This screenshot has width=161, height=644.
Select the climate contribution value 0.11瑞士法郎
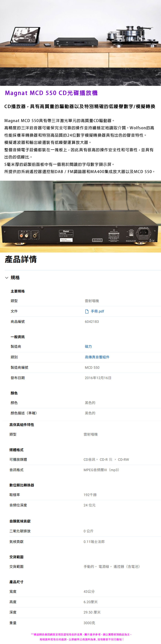click(94, 541)
